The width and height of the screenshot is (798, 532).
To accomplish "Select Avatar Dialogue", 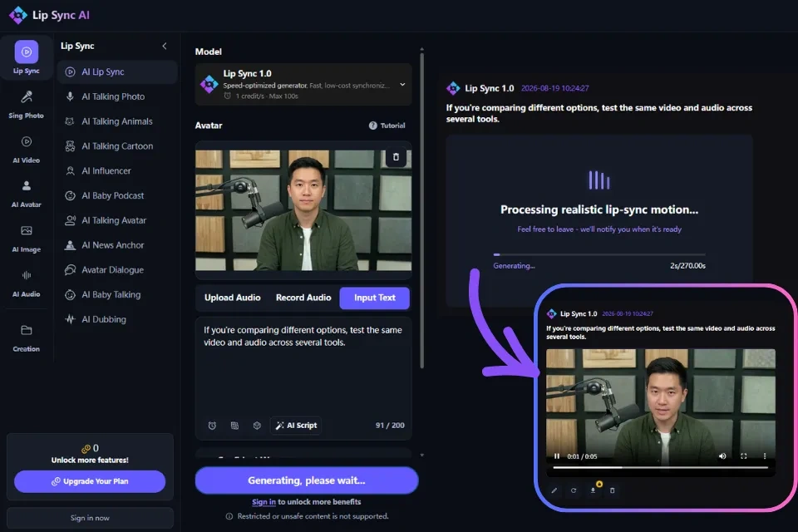I will 117,270.
